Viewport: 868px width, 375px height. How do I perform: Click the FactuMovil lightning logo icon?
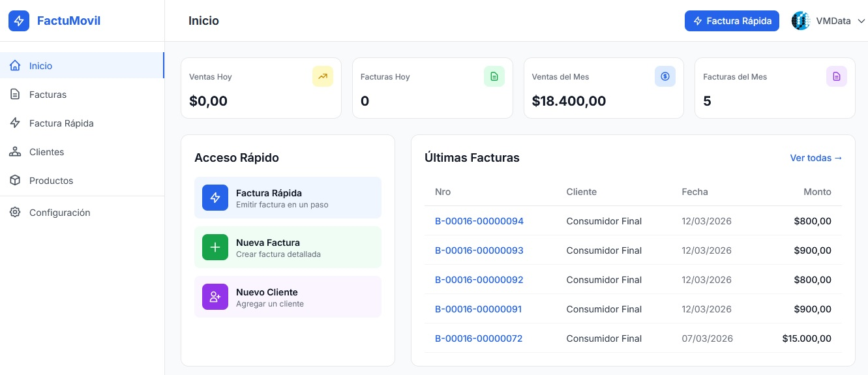(19, 21)
